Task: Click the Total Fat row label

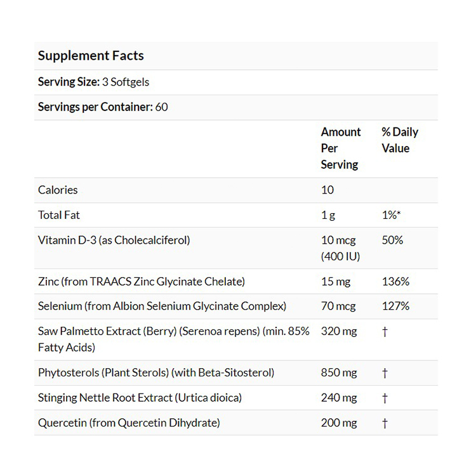Action: [59, 215]
